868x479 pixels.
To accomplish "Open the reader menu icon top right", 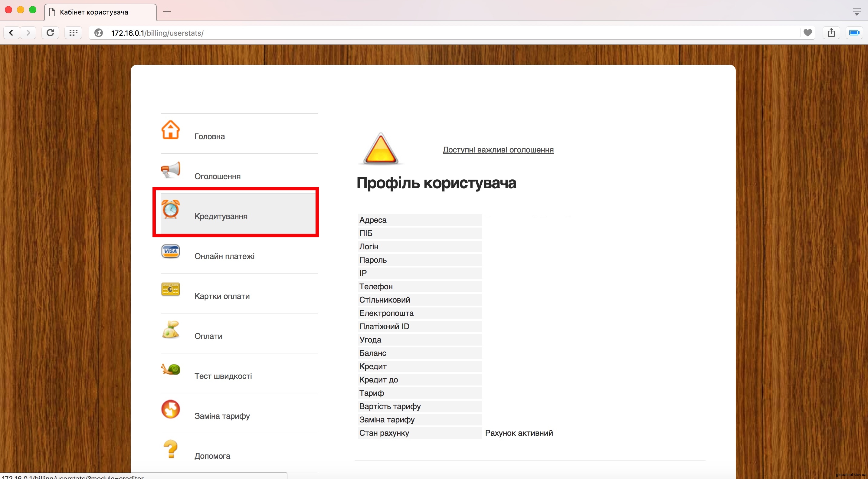I will click(856, 12).
